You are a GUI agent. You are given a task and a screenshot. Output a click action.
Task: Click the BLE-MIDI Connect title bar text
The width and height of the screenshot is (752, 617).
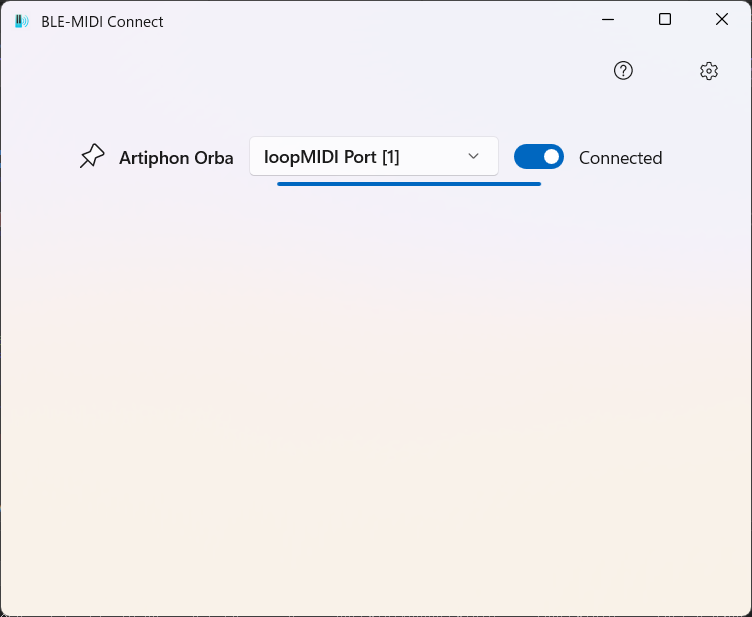click(102, 22)
